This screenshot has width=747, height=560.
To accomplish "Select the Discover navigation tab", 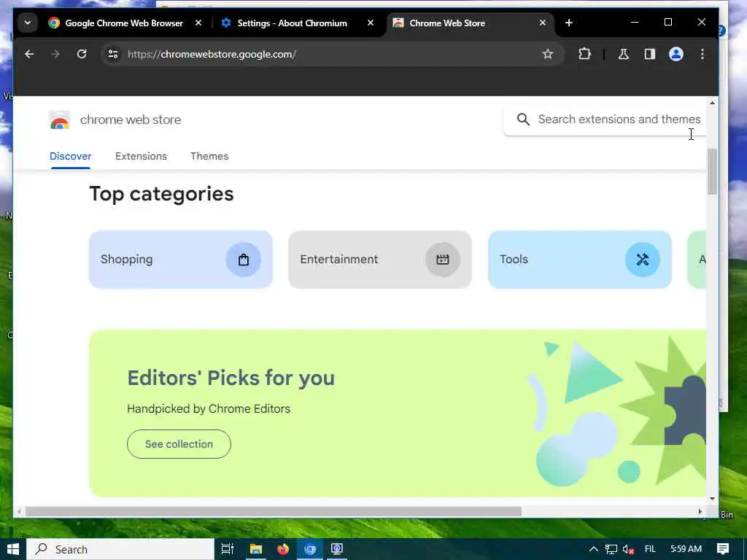I will pos(71,156).
